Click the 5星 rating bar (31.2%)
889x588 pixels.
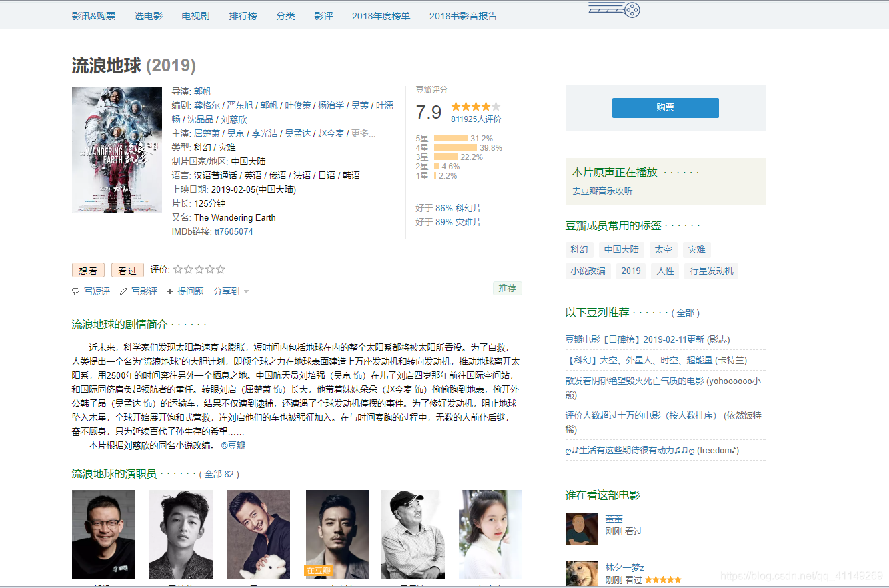tap(451, 139)
